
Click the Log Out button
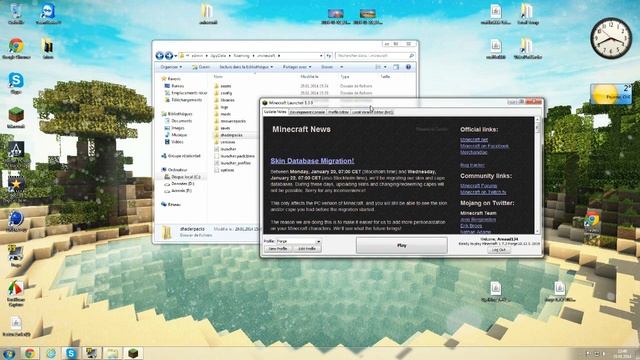click(x=499, y=250)
